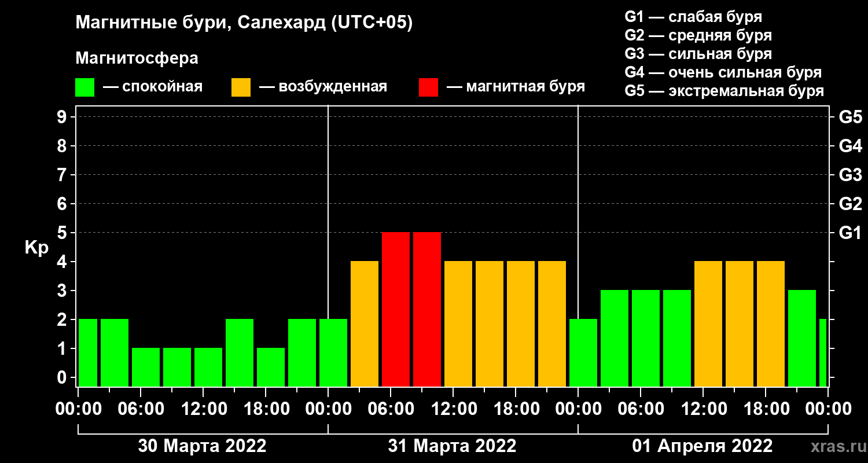Screen dimensions: 868x463
Task: Click the green bar at 1 April 00:00–03:00
Action: [x=583, y=352]
